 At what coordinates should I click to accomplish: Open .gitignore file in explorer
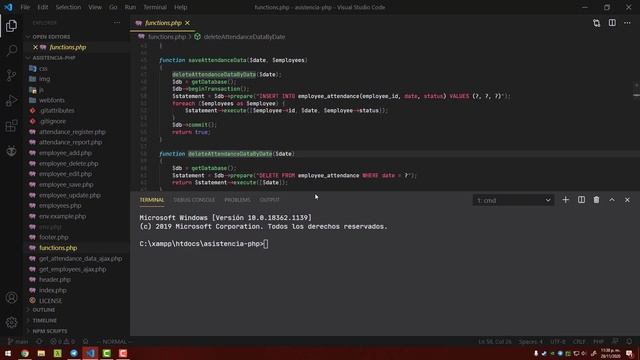[x=52, y=121]
